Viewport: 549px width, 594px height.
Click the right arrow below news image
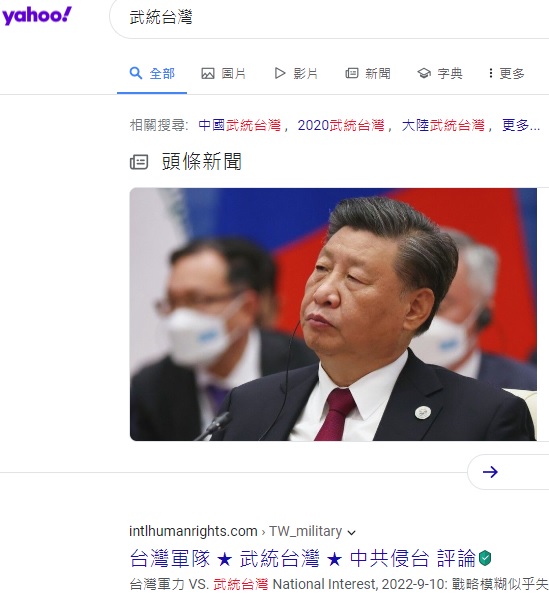(490, 472)
